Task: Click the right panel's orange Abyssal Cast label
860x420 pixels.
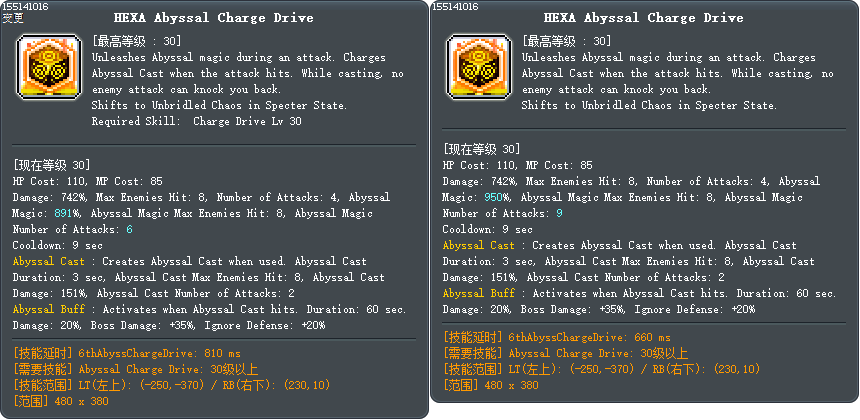Action: [479, 245]
